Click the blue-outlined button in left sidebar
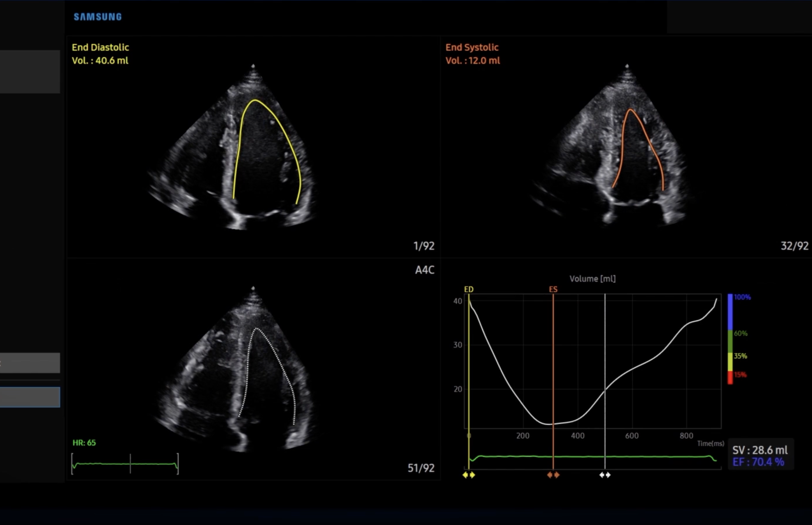 pyautogui.click(x=30, y=397)
